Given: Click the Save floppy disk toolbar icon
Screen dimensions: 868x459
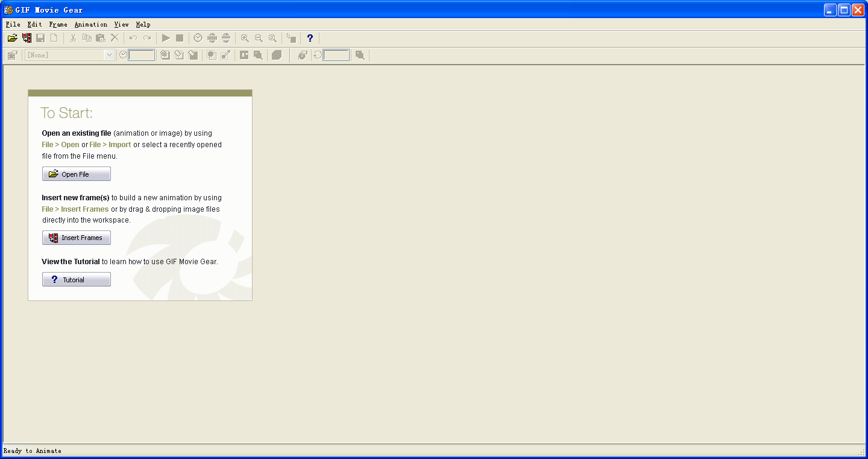Looking at the screenshot, I should [40, 38].
